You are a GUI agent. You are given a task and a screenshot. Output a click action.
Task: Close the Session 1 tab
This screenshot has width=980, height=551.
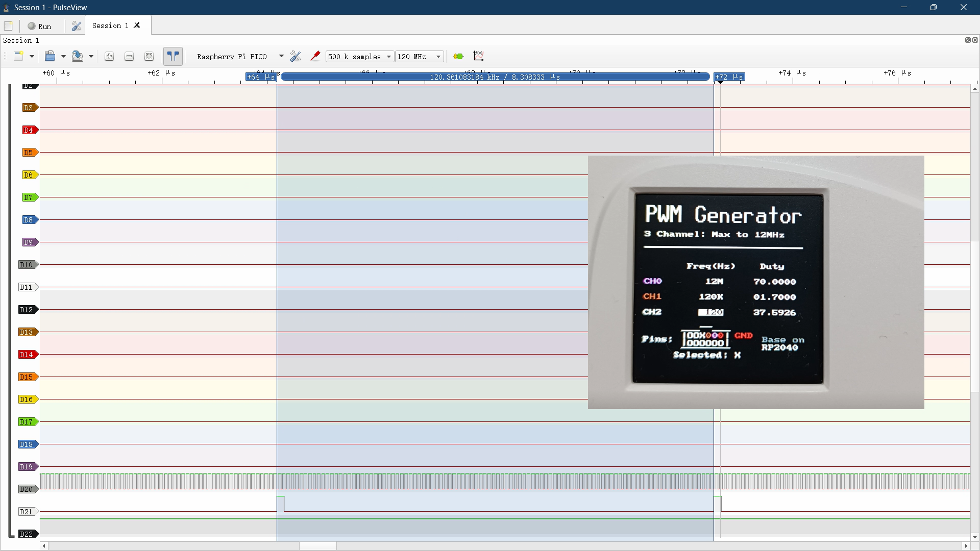(x=137, y=26)
